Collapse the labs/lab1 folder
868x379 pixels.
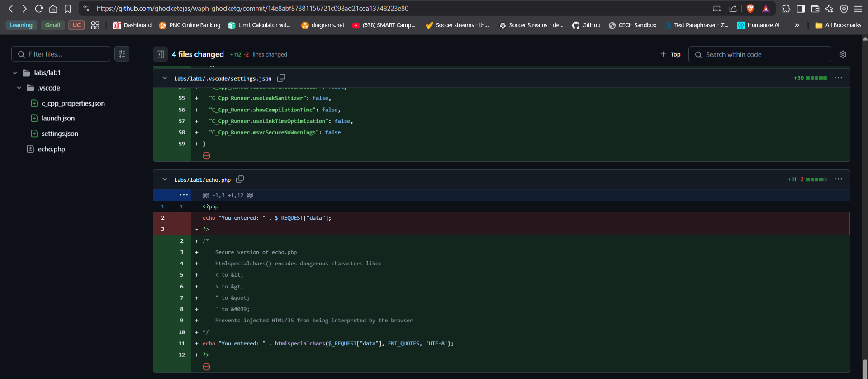click(15, 73)
